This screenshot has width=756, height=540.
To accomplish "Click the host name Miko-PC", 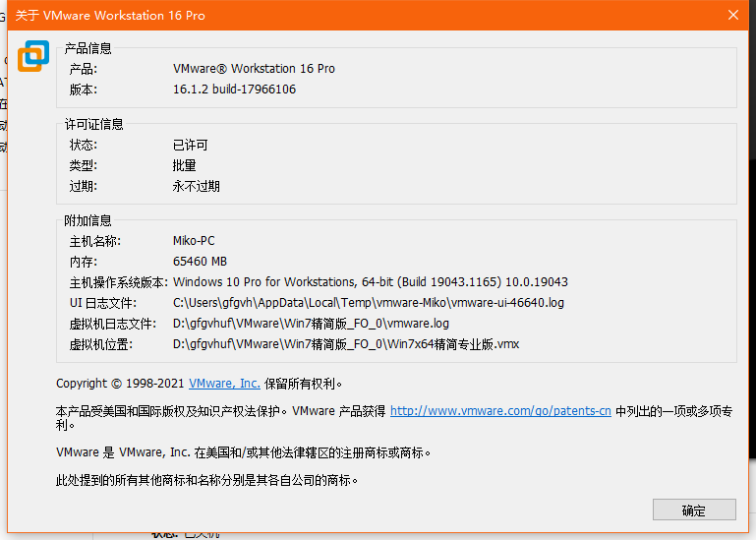I will [194, 241].
